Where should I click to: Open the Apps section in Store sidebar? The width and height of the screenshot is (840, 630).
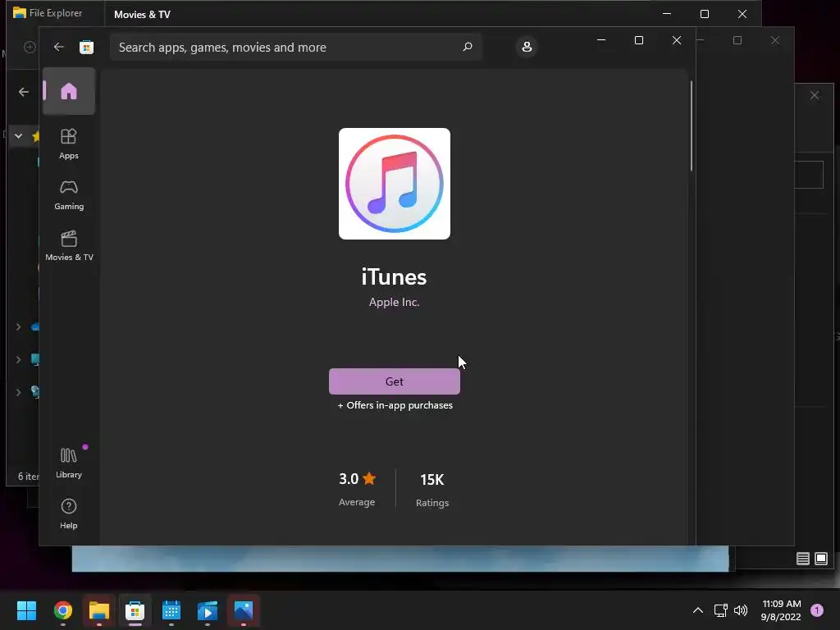click(x=69, y=144)
